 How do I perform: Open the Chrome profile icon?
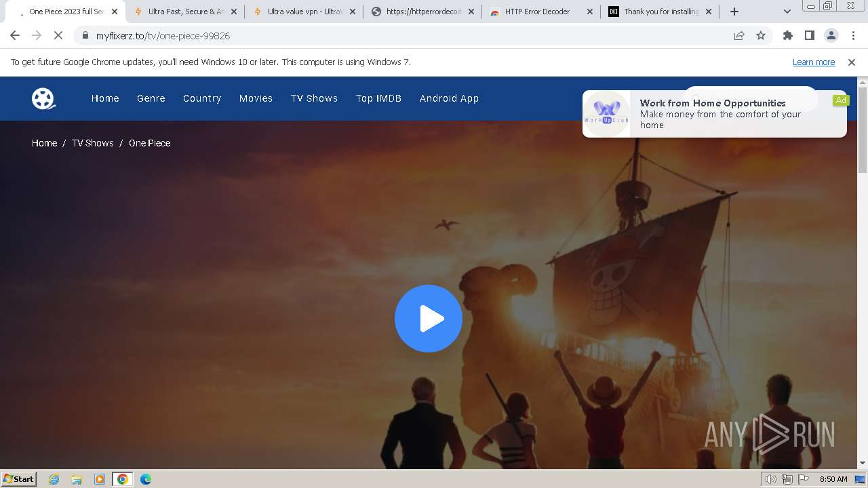tap(831, 35)
